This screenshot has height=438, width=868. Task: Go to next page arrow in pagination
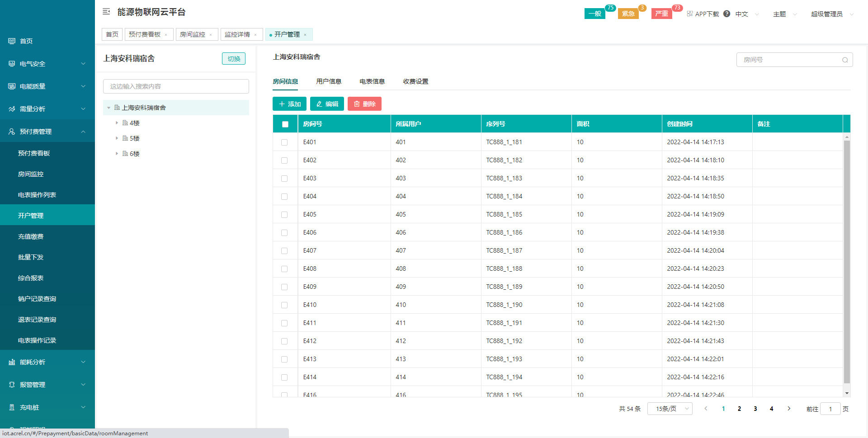789,409
